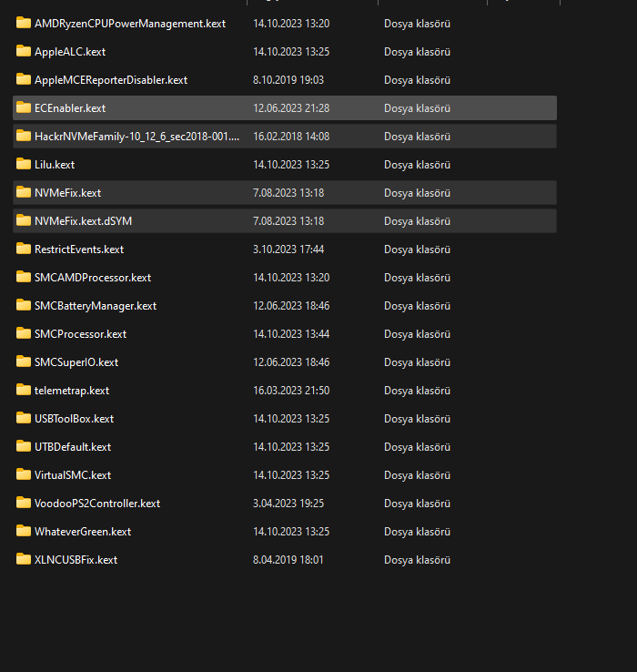The height and width of the screenshot is (672, 637).
Task: Click Dosya klasörü type in telemetrap.kext row
Action: [418, 391]
